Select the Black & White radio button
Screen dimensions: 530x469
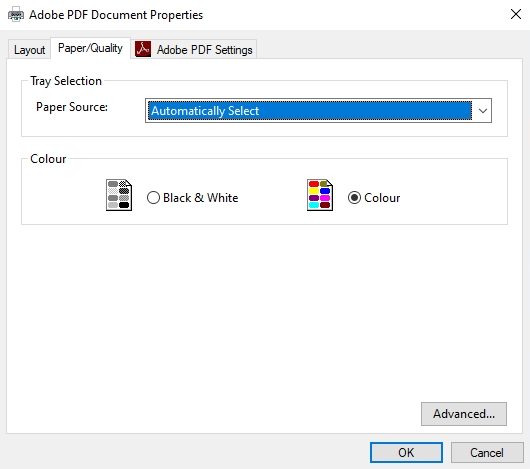tap(153, 198)
